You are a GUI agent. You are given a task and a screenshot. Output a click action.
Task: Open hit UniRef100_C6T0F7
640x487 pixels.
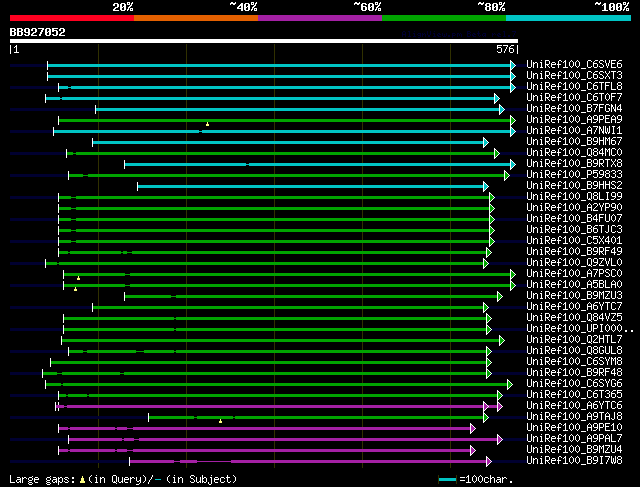pos(574,98)
